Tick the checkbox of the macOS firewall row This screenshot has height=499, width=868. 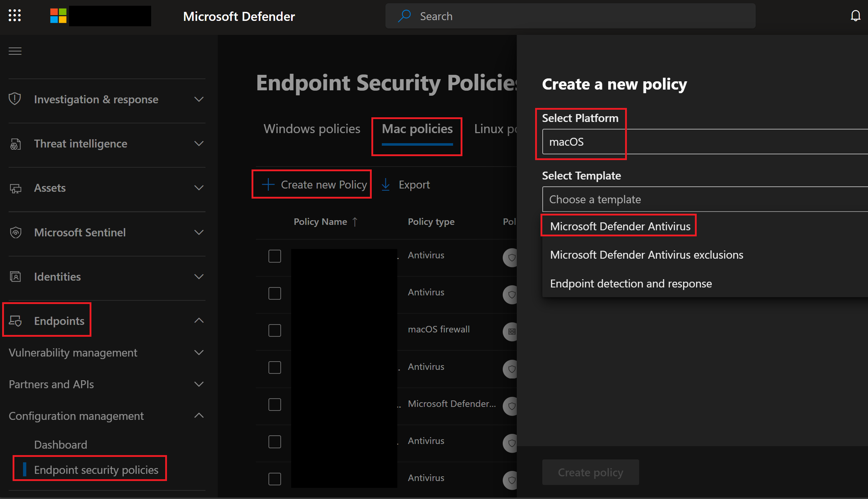[x=275, y=330]
